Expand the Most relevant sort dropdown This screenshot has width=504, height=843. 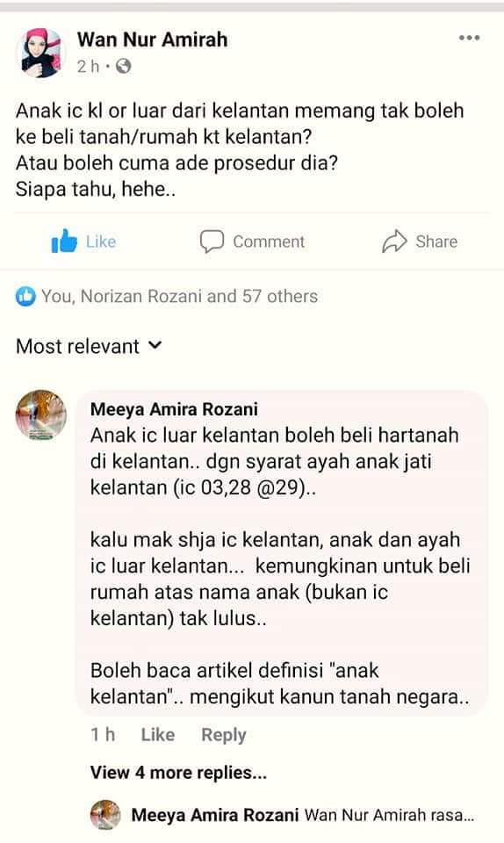tap(89, 346)
